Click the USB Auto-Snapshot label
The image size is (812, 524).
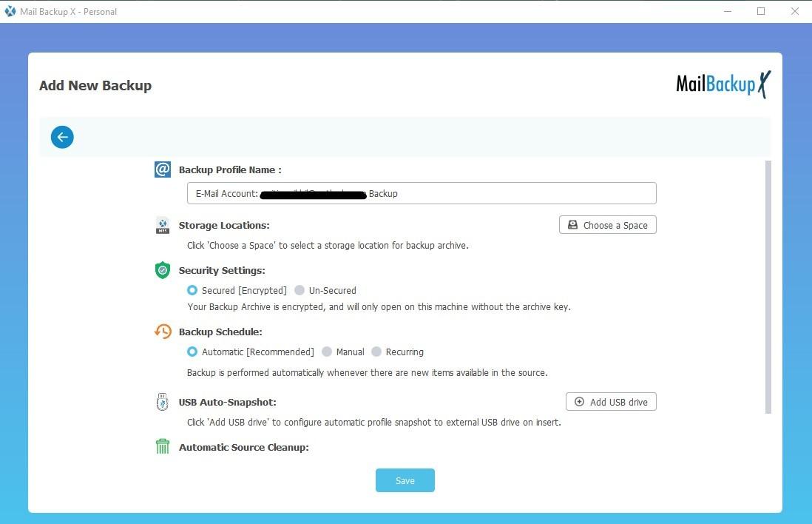click(227, 402)
